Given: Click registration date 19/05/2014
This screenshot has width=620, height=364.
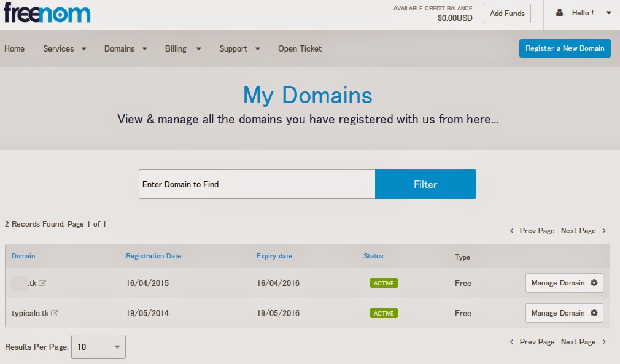Looking at the screenshot, I should pos(147,313).
